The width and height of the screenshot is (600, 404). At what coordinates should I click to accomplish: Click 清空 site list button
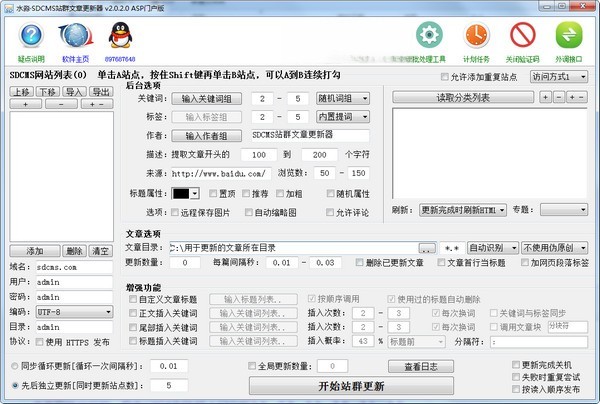tap(101, 251)
